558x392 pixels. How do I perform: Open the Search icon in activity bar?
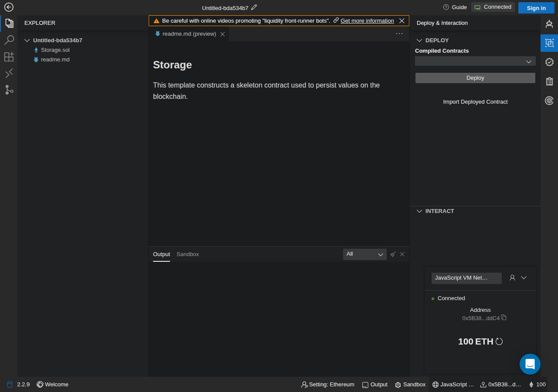click(x=9, y=40)
